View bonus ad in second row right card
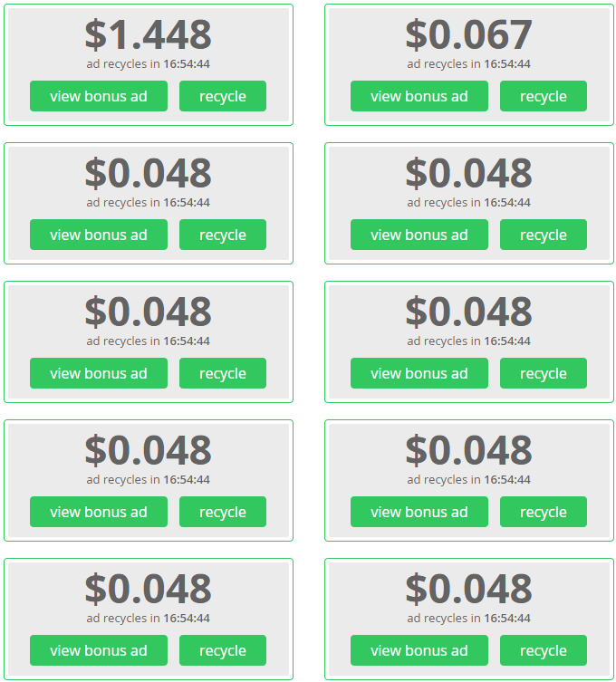The image size is (616, 682). pyautogui.click(x=419, y=235)
